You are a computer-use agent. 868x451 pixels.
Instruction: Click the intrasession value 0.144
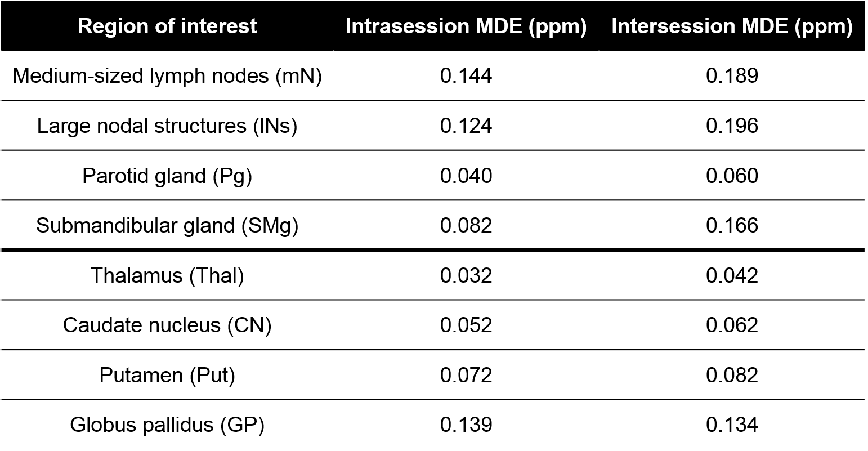click(x=466, y=75)
